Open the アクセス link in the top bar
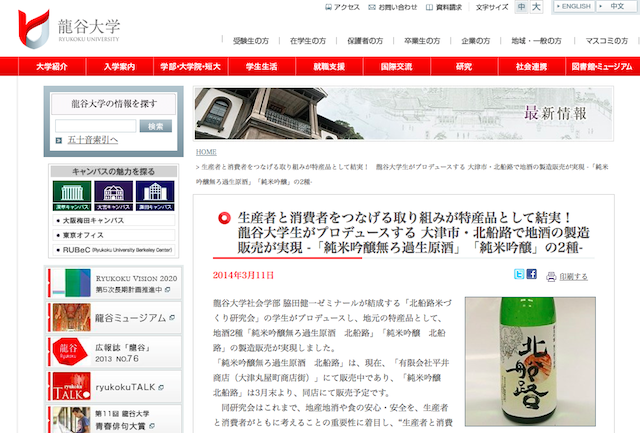Viewport: 640px width, 433px height. [x=342, y=7]
